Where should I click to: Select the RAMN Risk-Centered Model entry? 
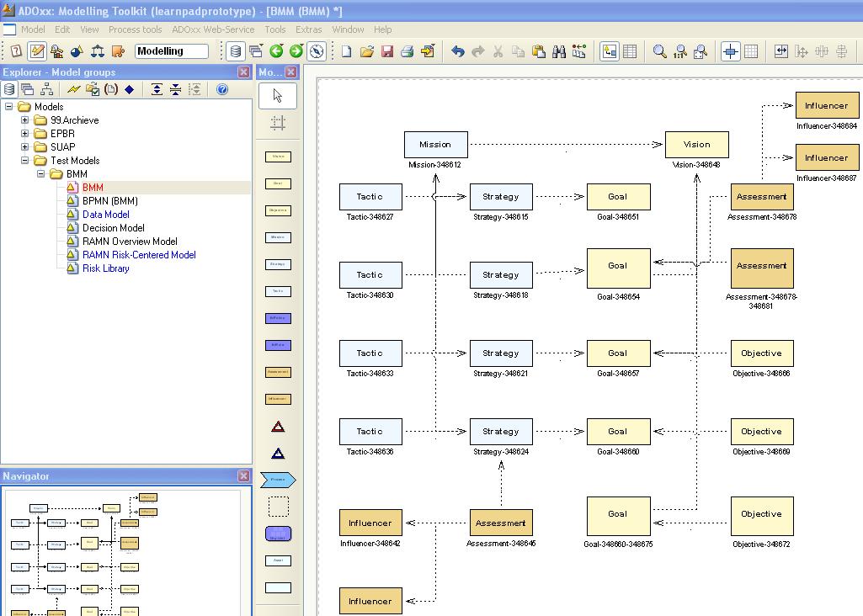(x=139, y=255)
